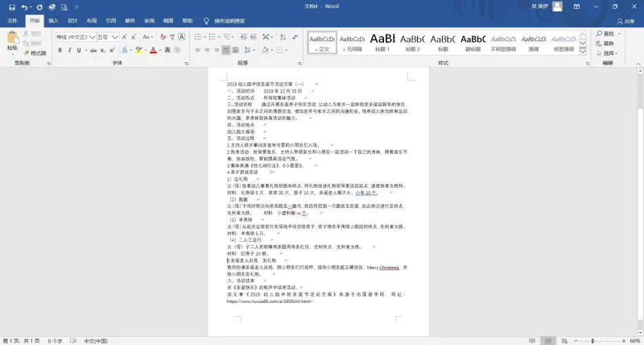Toggle superscript formatting

point(112,50)
